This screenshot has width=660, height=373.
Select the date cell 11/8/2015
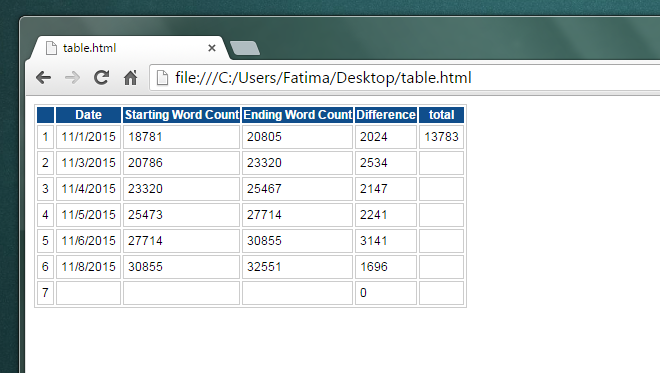(88, 267)
